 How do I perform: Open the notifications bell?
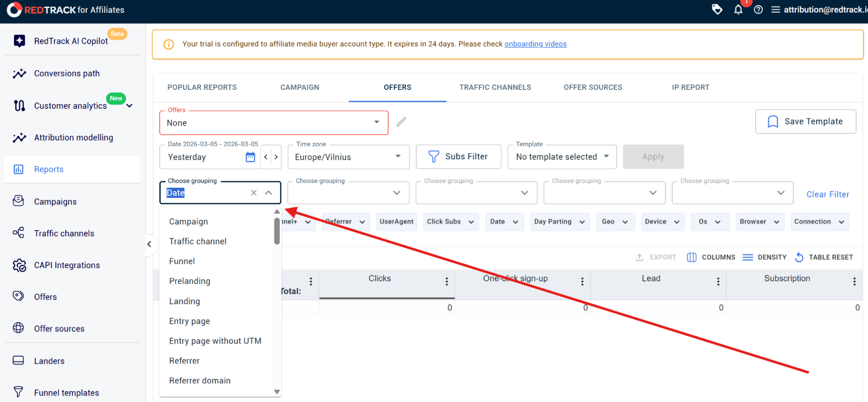coord(738,10)
